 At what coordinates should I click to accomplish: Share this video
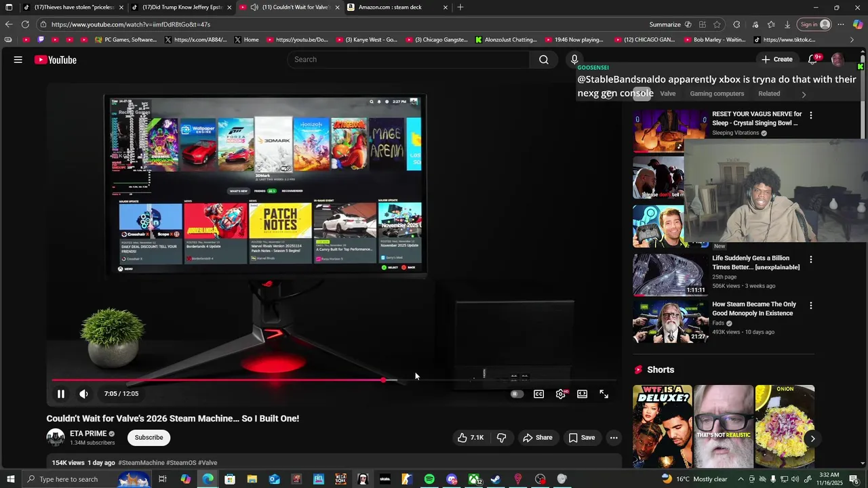pos(537,438)
